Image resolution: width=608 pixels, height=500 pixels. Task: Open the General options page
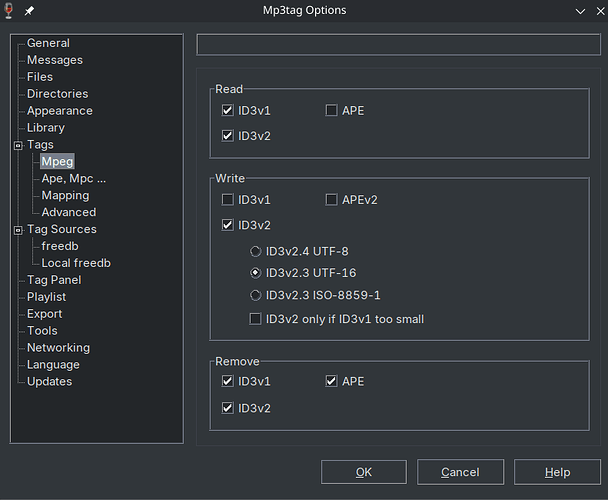click(48, 43)
